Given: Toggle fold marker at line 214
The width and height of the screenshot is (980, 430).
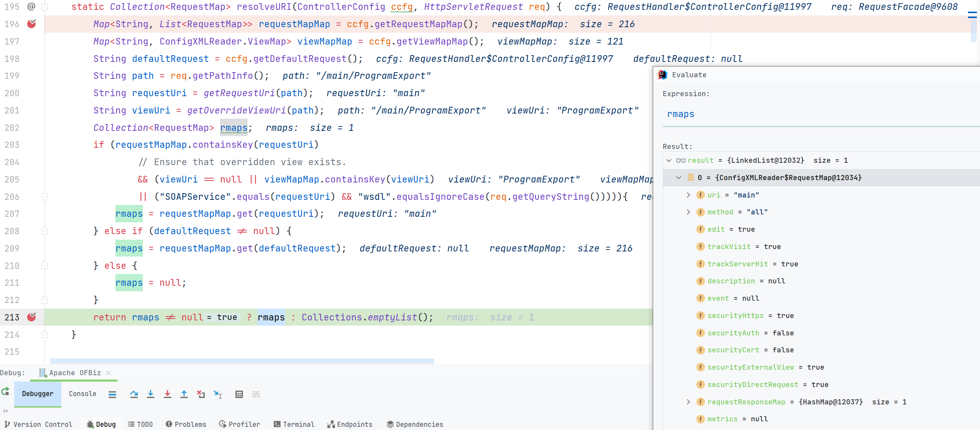Looking at the screenshot, I should pos(44,334).
